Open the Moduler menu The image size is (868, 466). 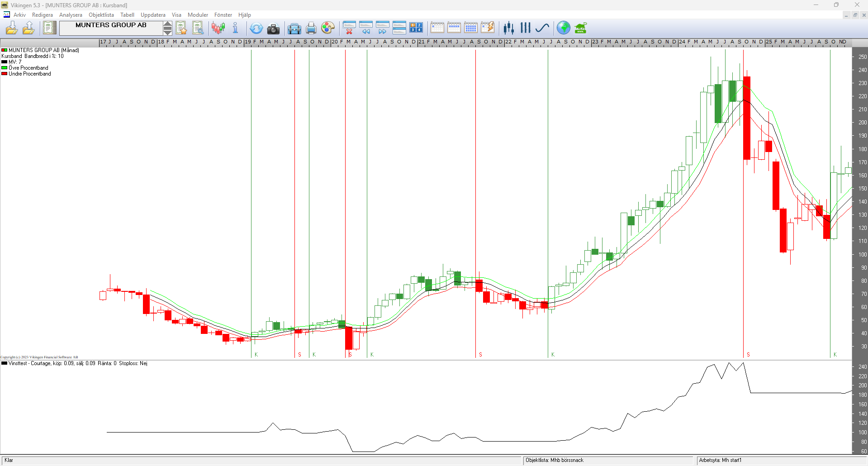click(x=198, y=15)
